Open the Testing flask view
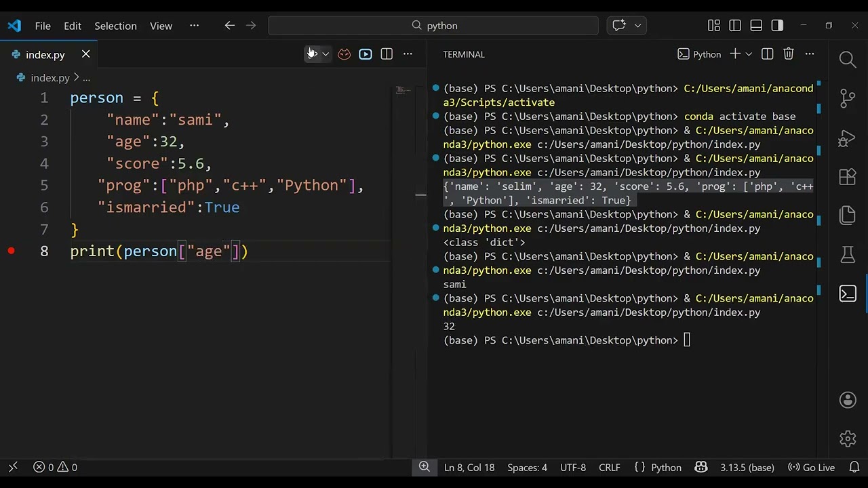Image resolution: width=868 pixels, height=488 pixels. click(x=848, y=255)
